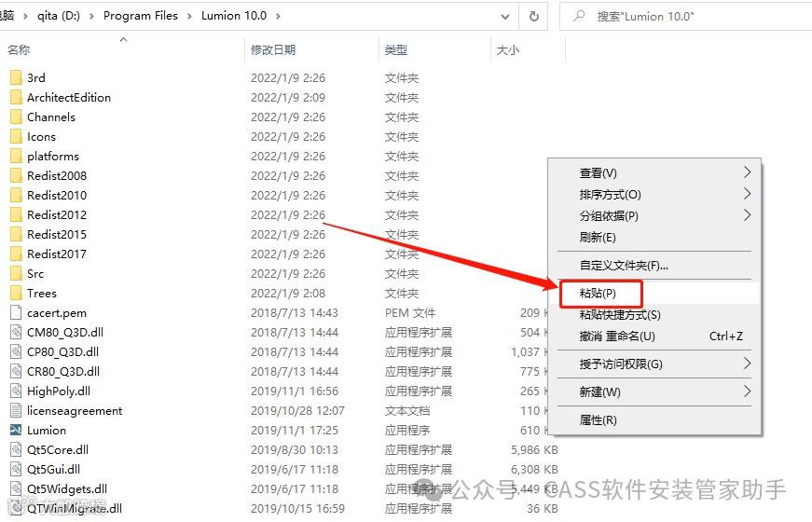Click size 36 KB of QTWinMigrate.dll

pos(543,509)
